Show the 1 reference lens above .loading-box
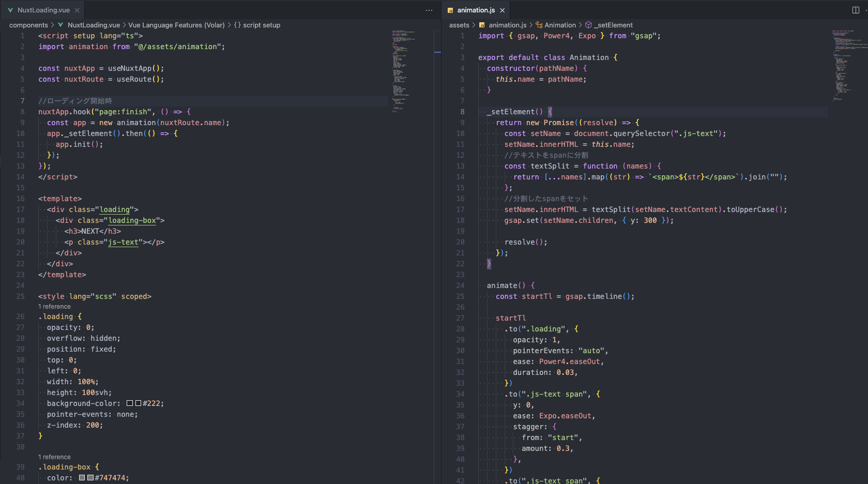Screen dimensions: 868x484 click(x=54, y=457)
